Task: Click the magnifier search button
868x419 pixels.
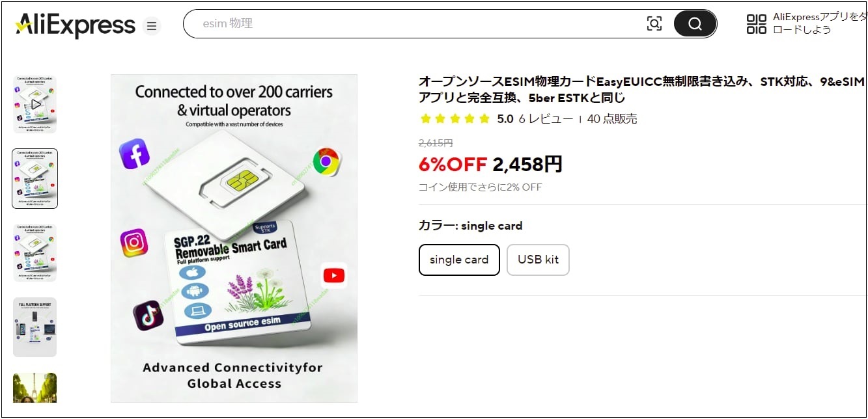Action: 695,24
